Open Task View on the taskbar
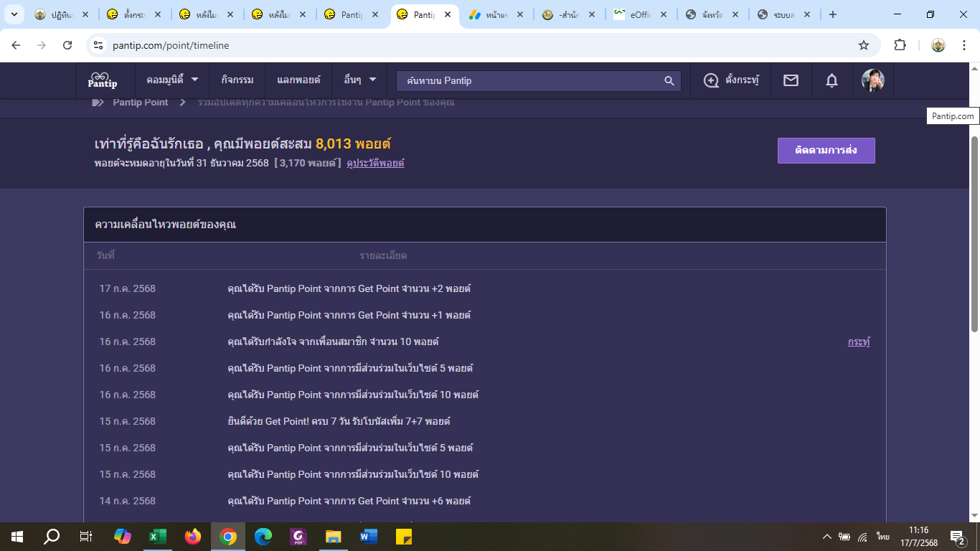Image resolution: width=980 pixels, height=551 pixels. click(x=85, y=536)
